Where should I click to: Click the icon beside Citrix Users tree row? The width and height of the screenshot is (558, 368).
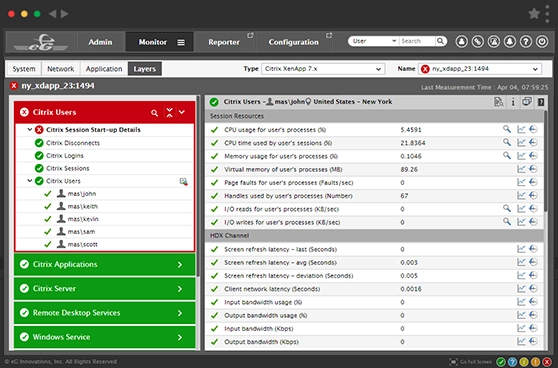(x=183, y=182)
